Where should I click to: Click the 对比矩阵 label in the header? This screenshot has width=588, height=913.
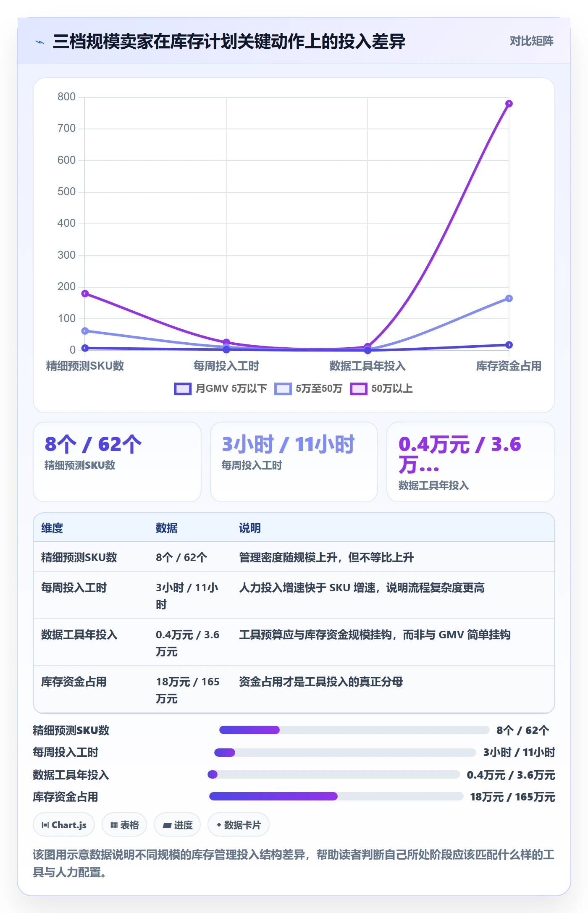point(531,41)
